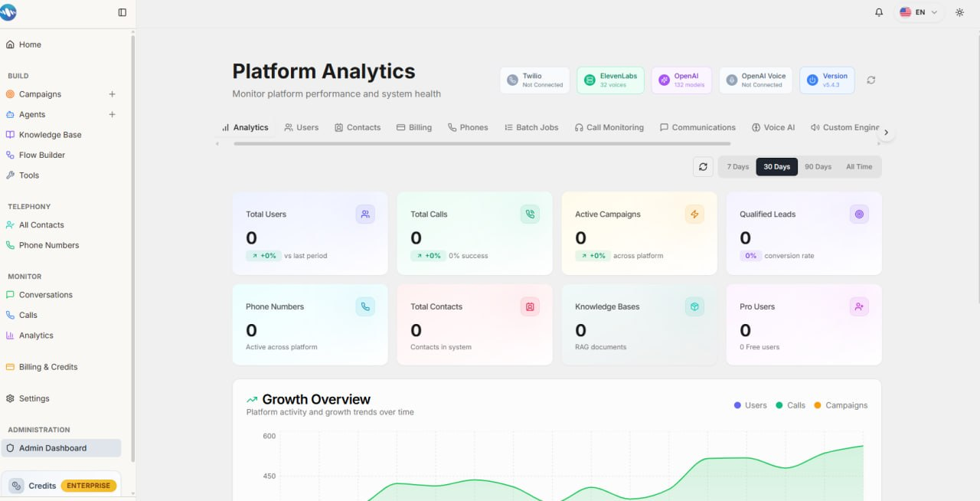Add a new agent with plus icon
Image resolution: width=980 pixels, height=501 pixels.
pos(112,114)
